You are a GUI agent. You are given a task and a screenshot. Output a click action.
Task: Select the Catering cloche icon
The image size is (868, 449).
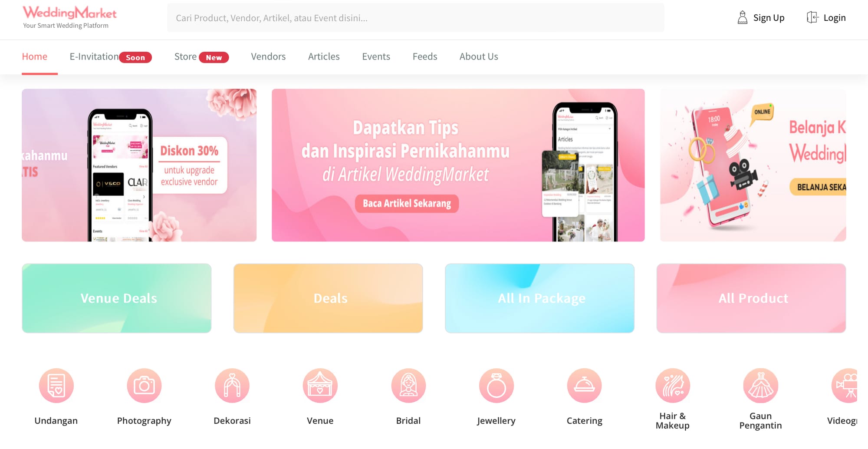coord(585,386)
